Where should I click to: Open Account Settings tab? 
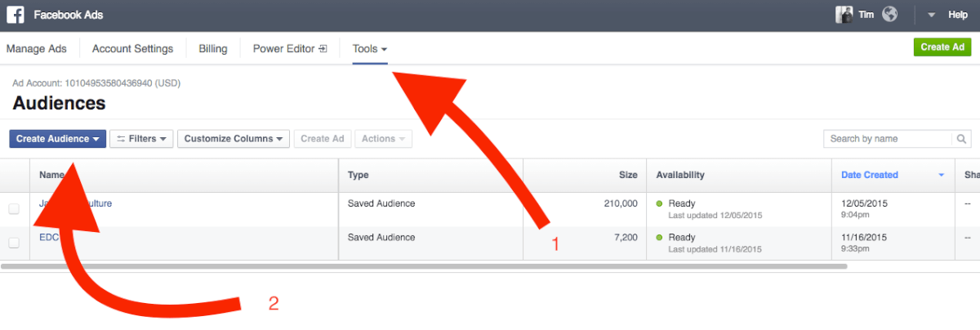(x=132, y=48)
